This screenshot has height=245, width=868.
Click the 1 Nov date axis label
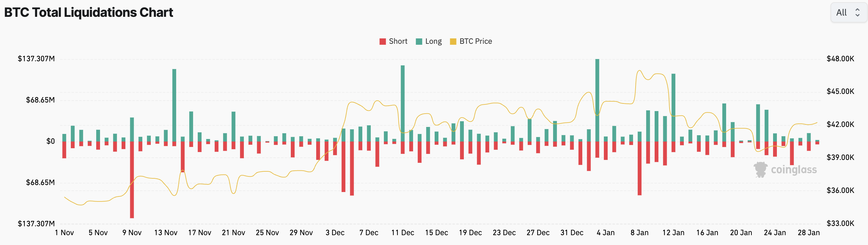pos(64,233)
